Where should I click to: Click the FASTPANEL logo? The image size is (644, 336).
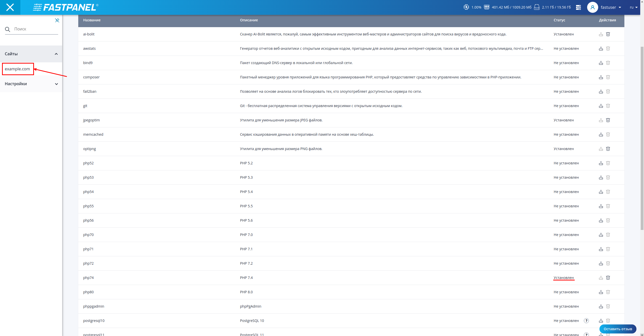[x=66, y=7]
